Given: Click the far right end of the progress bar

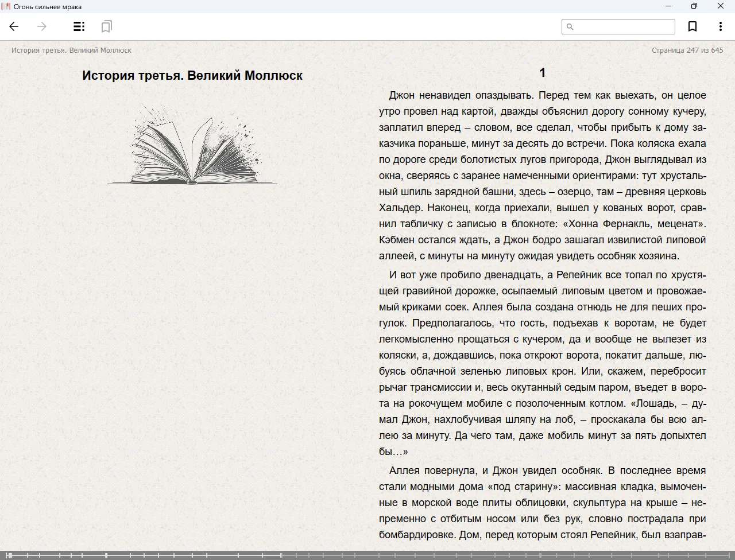Looking at the screenshot, I should click(x=732, y=555).
